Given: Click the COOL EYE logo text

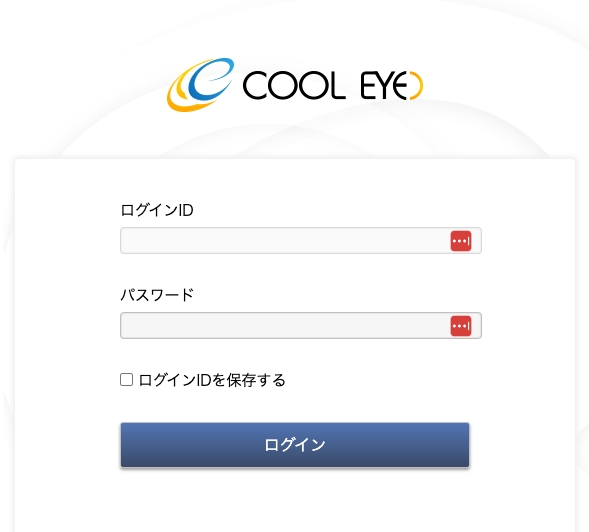Looking at the screenshot, I should coord(333,86).
